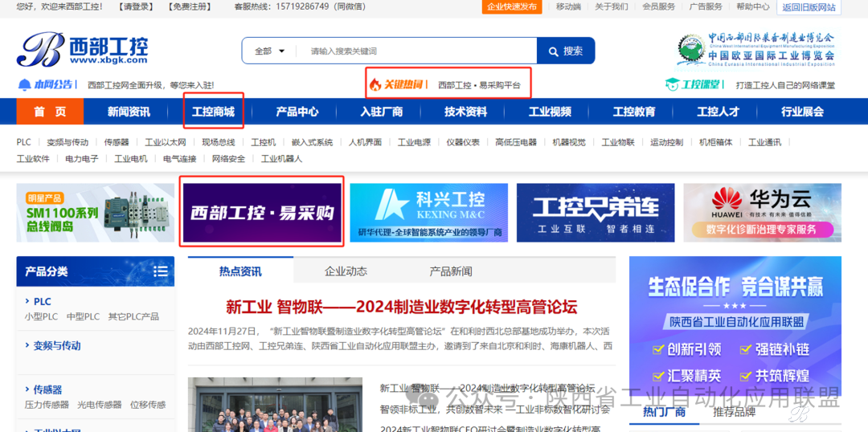
Task: Click the 关键热词 flame icon
Action: coord(375,84)
